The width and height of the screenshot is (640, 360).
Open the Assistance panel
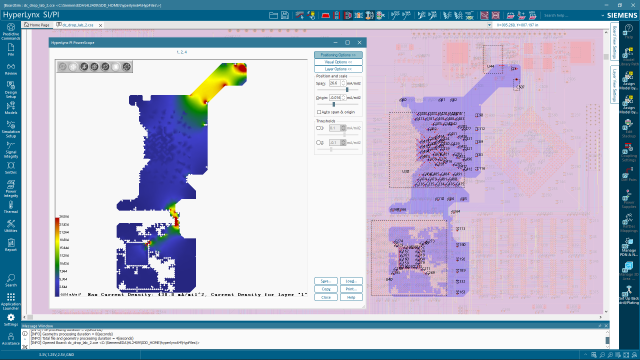(x=11, y=339)
